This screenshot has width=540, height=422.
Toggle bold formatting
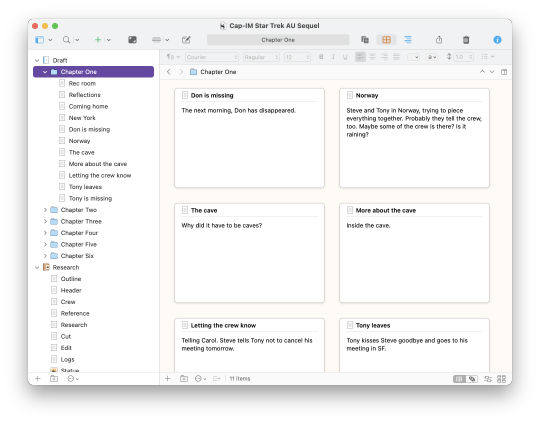tap(321, 57)
